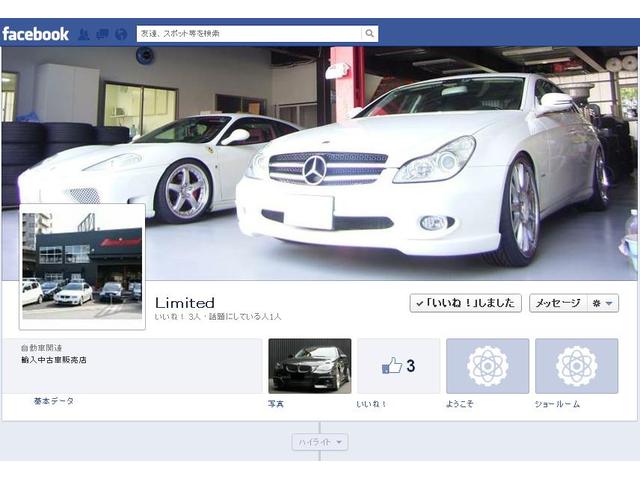Open the gear settings dropdown

(x=604, y=303)
